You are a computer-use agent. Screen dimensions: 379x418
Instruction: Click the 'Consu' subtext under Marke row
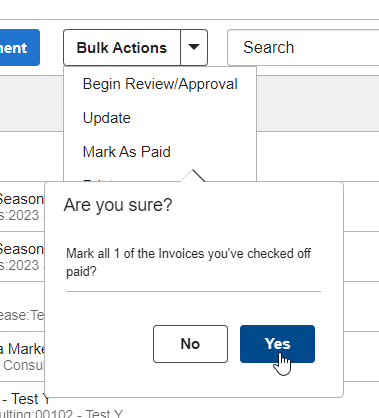click(23, 365)
